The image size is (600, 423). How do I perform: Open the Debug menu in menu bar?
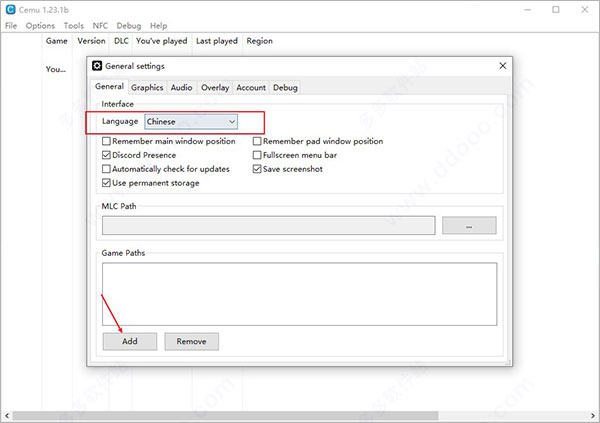point(129,26)
